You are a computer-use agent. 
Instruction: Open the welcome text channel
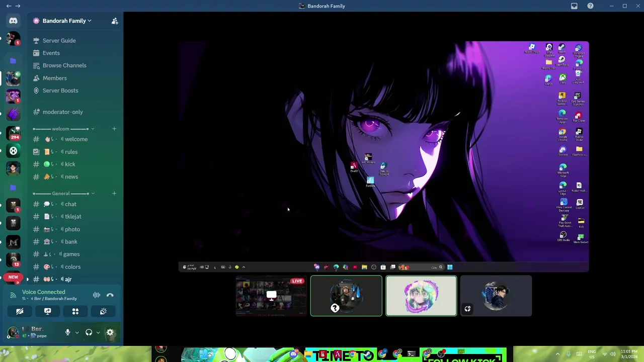tap(73, 139)
